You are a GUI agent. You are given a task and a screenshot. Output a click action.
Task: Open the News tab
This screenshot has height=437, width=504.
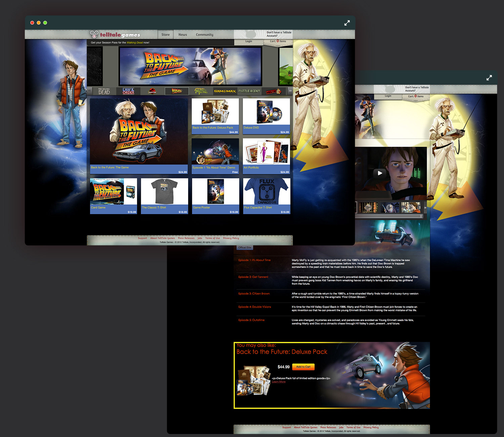(183, 35)
